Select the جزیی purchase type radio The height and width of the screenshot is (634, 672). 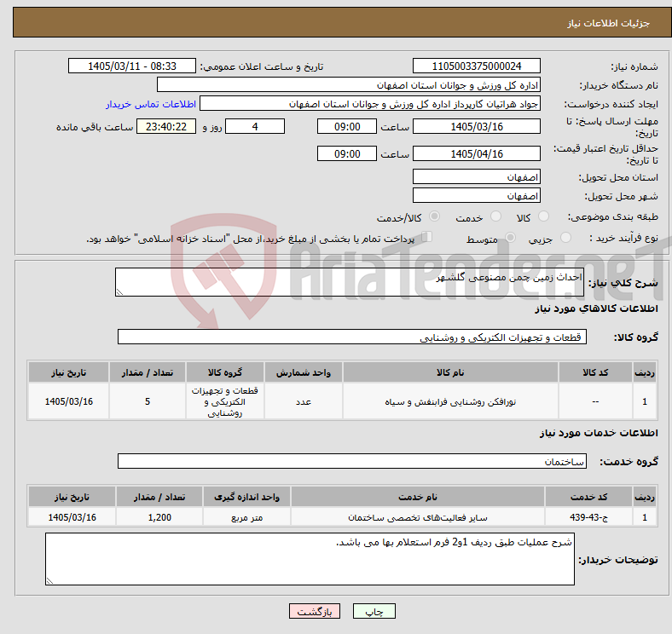point(565,237)
